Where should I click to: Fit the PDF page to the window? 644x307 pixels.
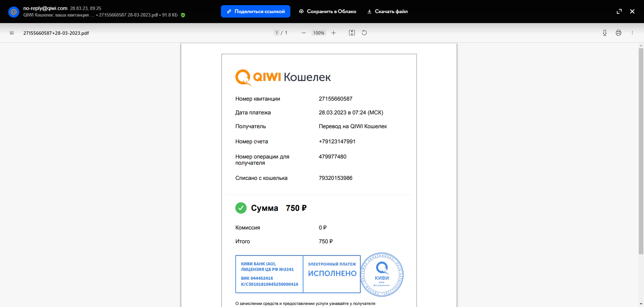pyautogui.click(x=352, y=33)
